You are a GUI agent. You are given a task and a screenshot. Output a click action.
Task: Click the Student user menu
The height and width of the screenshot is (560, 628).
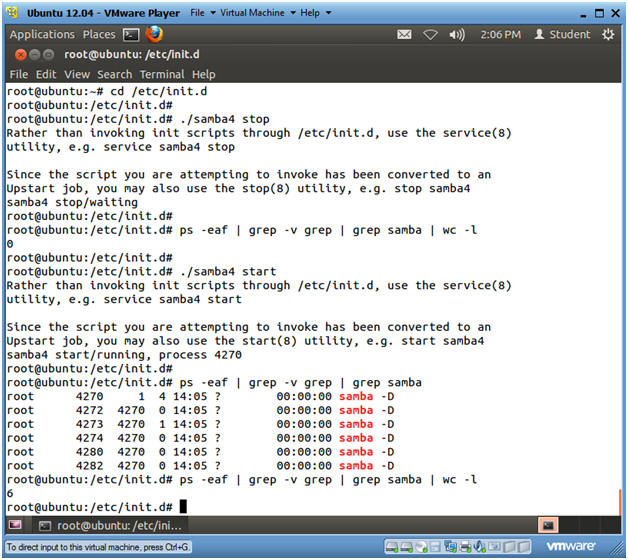(562, 34)
